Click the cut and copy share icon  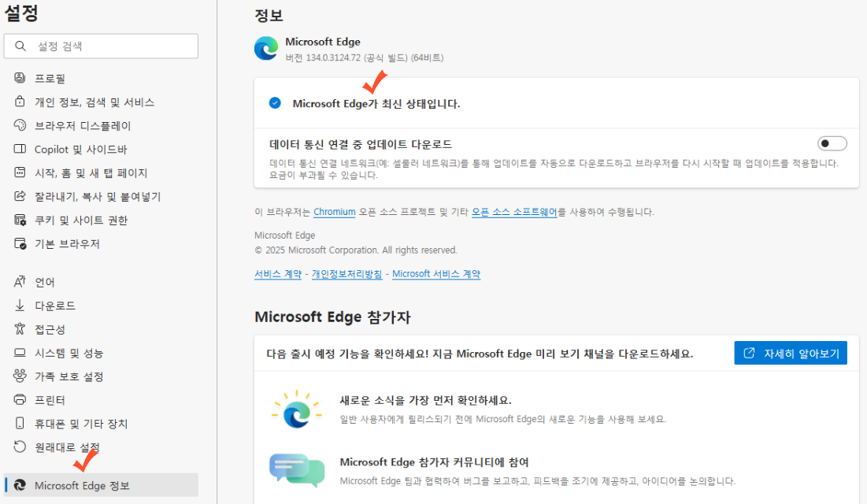click(x=20, y=196)
